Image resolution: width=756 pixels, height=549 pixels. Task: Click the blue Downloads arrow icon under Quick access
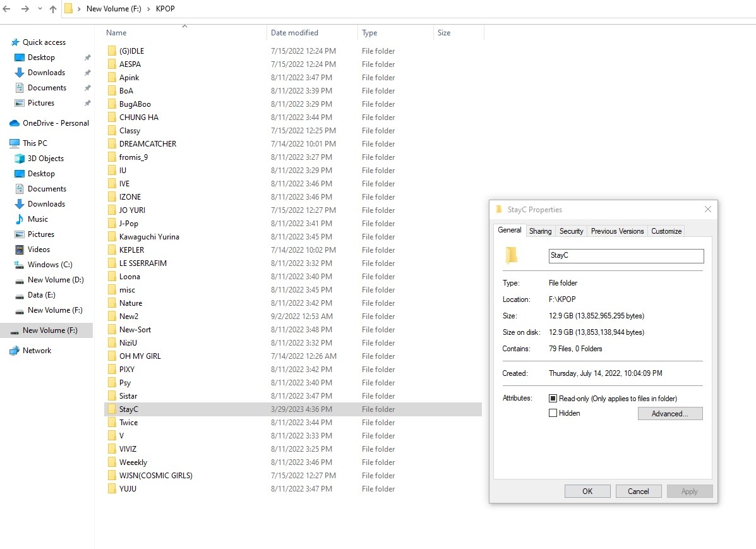click(20, 73)
